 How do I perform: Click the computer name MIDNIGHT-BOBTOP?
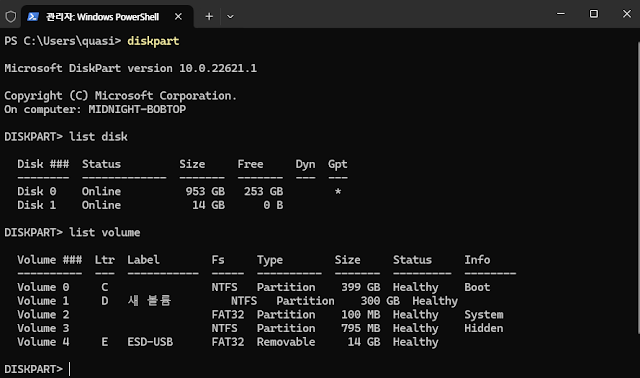[x=137, y=109]
